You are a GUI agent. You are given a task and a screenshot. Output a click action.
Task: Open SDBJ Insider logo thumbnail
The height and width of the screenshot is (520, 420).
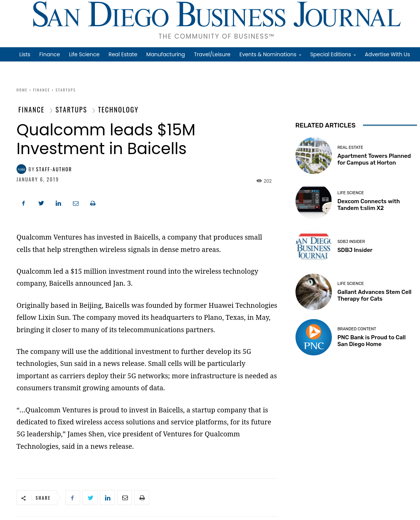(313, 246)
